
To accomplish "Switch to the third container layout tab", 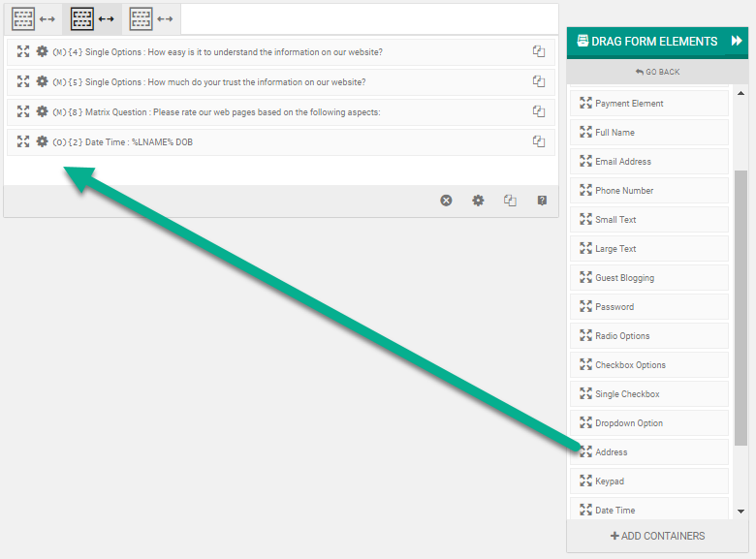I will [x=151, y=18].
